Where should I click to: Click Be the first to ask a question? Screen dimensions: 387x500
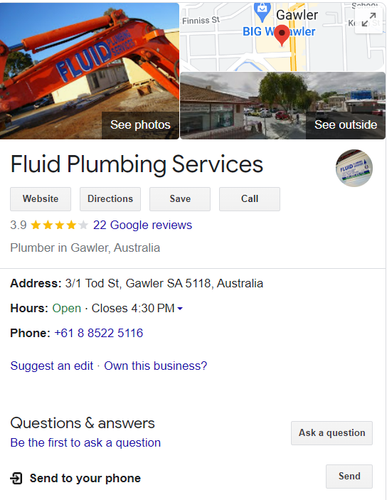pos(85,443)
